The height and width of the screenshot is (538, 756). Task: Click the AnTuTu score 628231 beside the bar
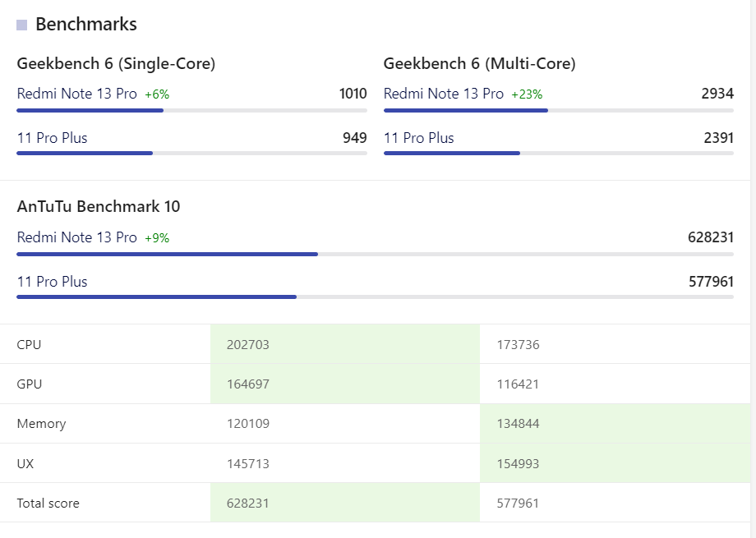[x=711, y=237]
